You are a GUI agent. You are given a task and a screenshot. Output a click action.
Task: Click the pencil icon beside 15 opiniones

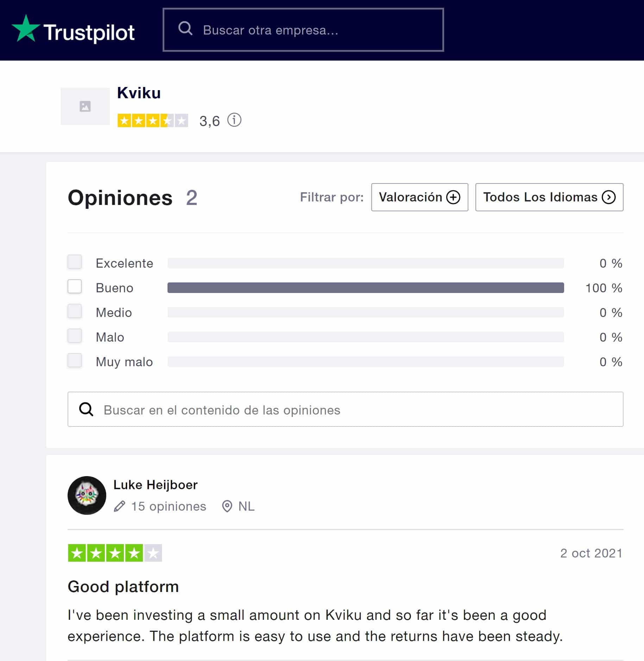[x=120, y=506]
